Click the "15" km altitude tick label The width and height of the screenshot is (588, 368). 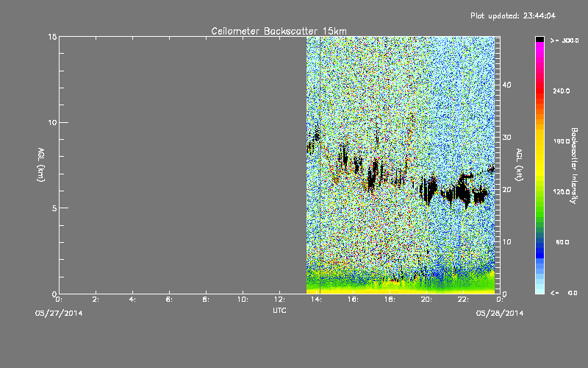tap(52, 37)
